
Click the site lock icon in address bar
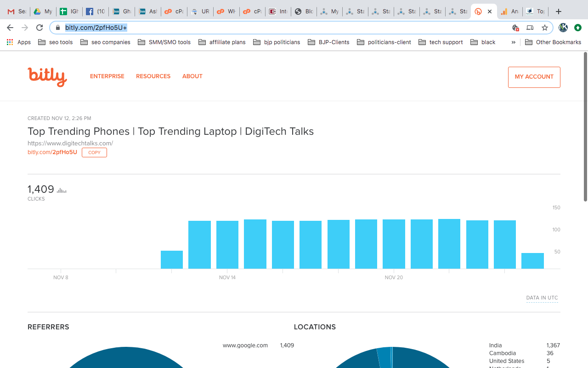[57, 28]
